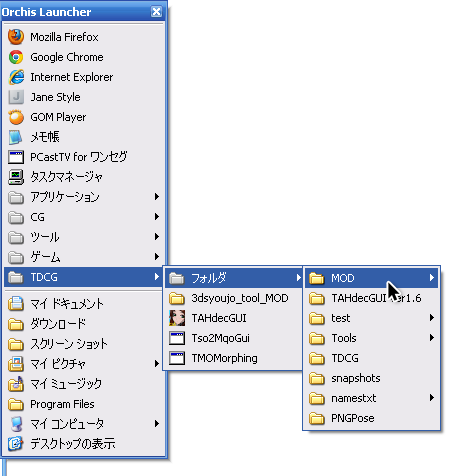456x476 pixels.
Task: Expand the マイ コンピュータ submenu arrow
Action: point(157,424)
